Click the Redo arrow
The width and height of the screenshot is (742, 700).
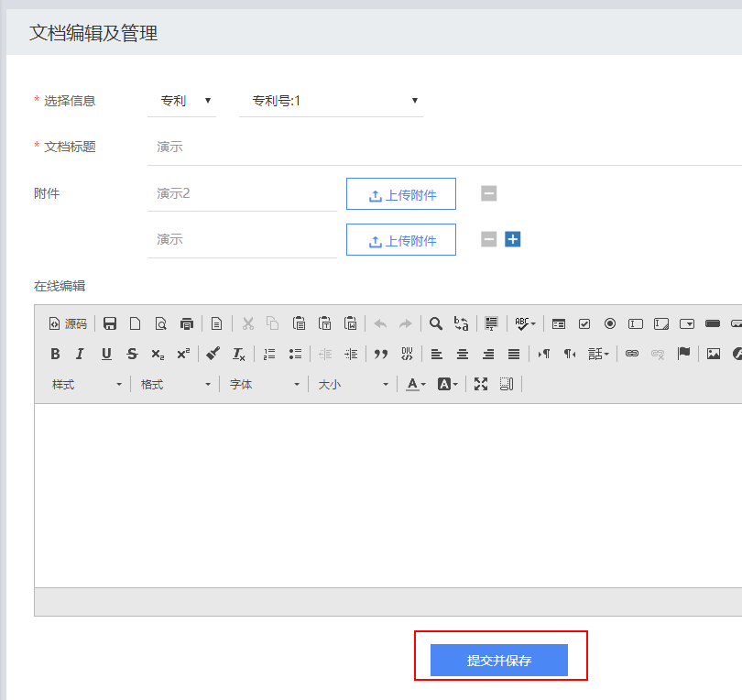(406, 323)
